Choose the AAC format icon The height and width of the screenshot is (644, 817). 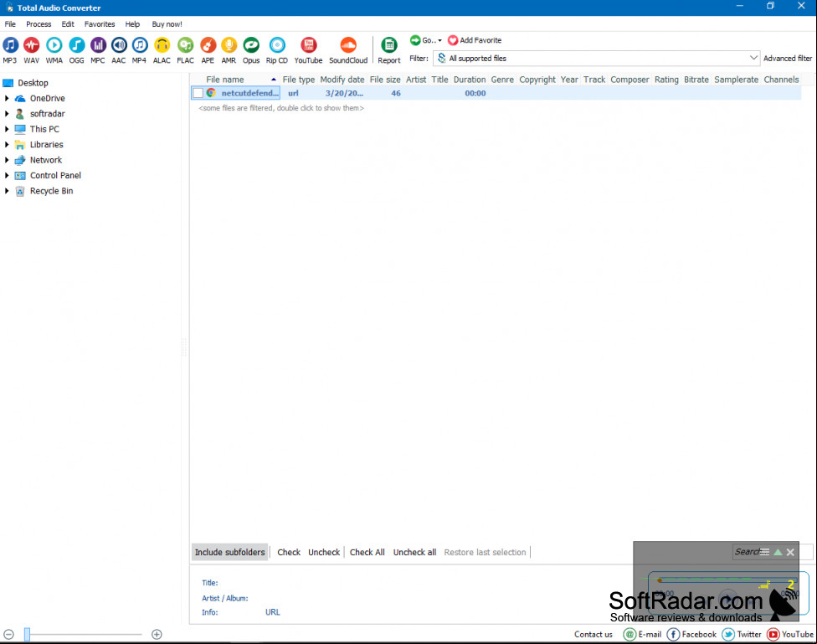pos(119,45)
